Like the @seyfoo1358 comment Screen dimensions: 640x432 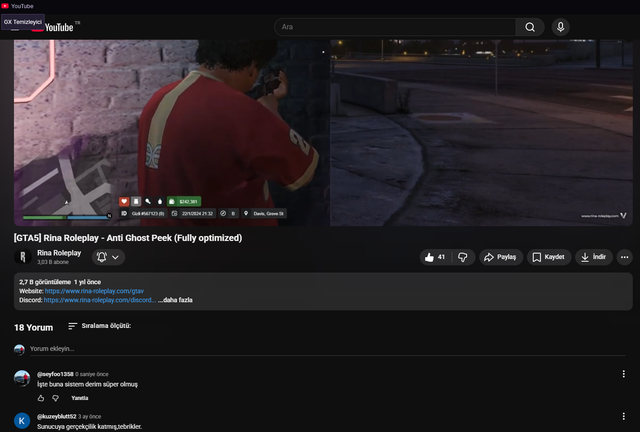[41, 398]
